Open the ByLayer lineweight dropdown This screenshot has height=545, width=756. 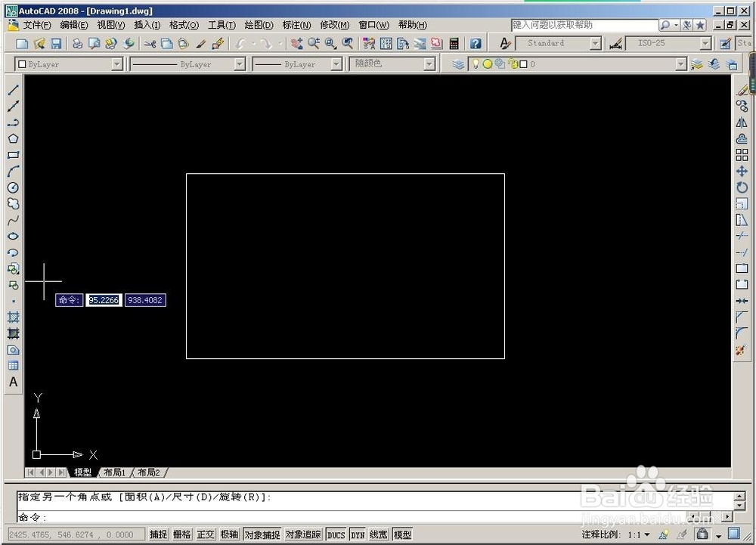pos(336,64)
